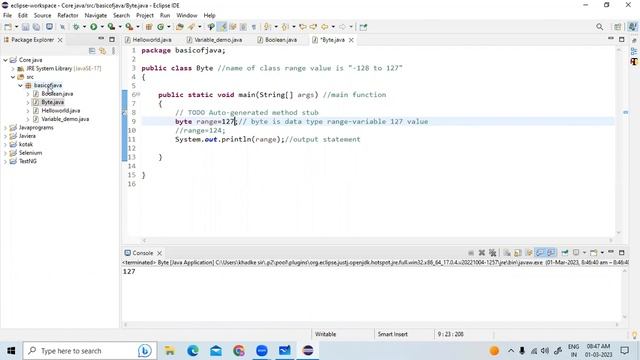Collapse the basicofjava package node

tap(20, 85)
